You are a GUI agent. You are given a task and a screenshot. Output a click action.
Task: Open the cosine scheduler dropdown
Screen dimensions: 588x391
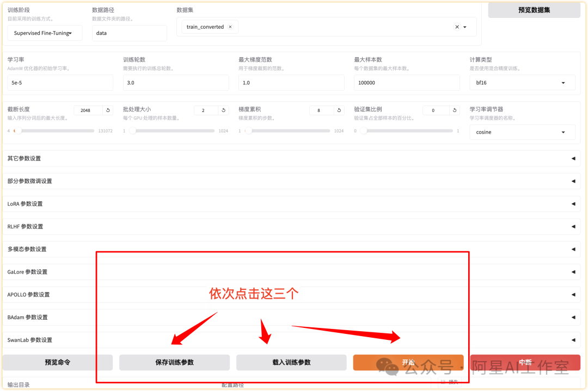coord(522,132)
